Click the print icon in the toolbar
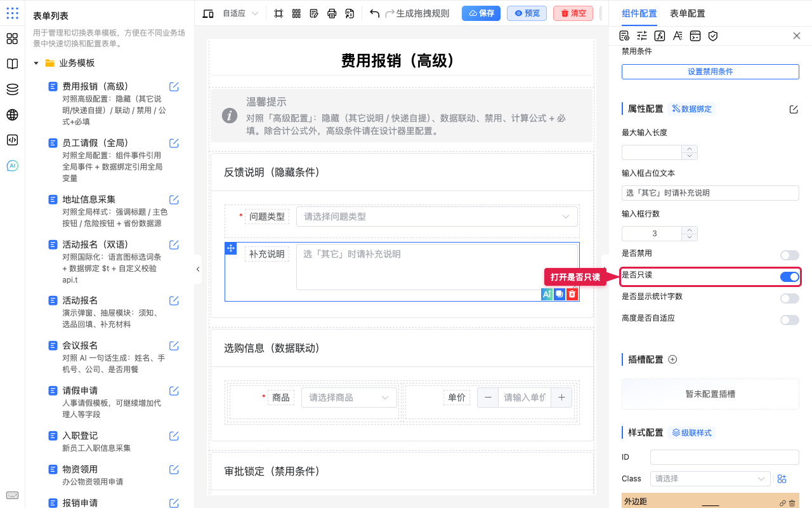 pyautogui.click(x=332, y=13)
